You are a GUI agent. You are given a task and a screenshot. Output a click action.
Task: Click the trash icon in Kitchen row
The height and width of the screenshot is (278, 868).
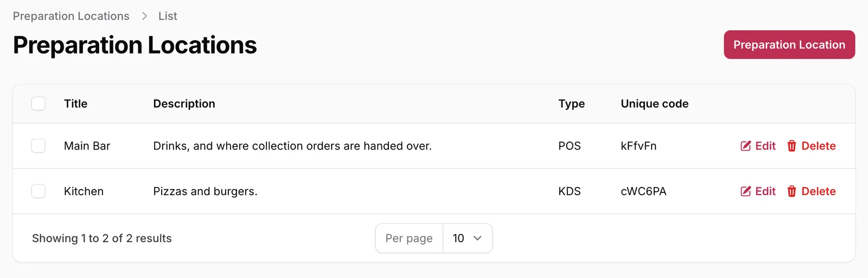click(x=792, y=191)
